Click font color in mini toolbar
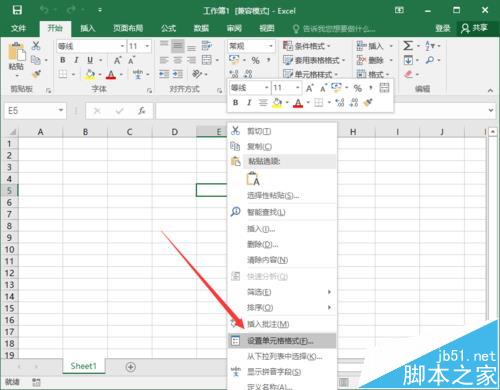The width and height of the screenshot is (500, 390). 298,103
